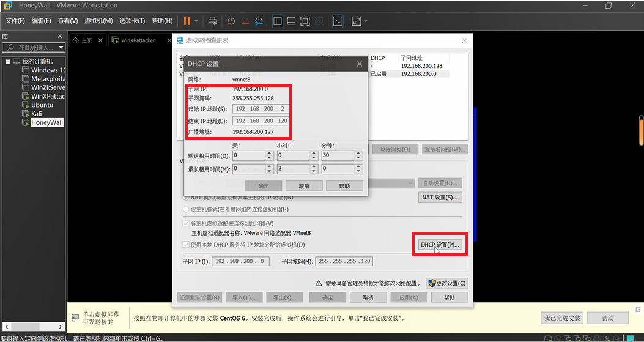This screenshot has height=342, width=644.
Task: Open the dropdown arrow beside the pause icon
Action: click(x=196, y=21)
